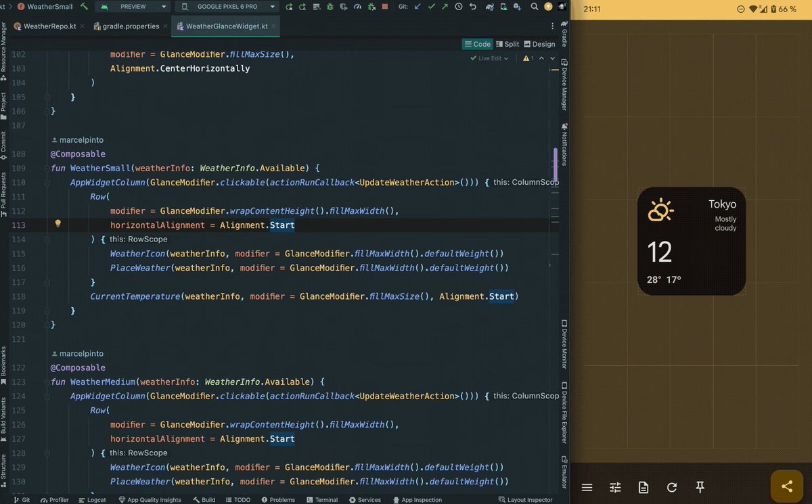Switch editor to Code view
Viewport: 812px width, 504px height.
pos(478,44)
